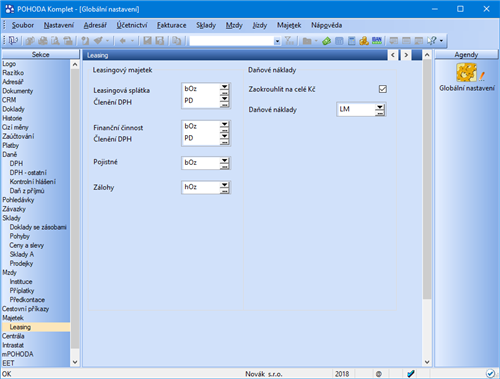
Task: Open print preview magnifier icon
Action: coord(55,41)
